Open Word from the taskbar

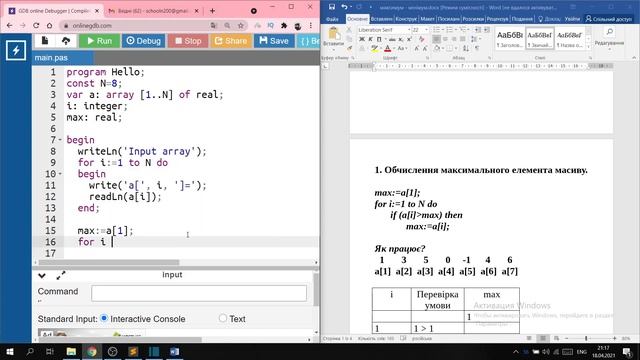[174, 351]
